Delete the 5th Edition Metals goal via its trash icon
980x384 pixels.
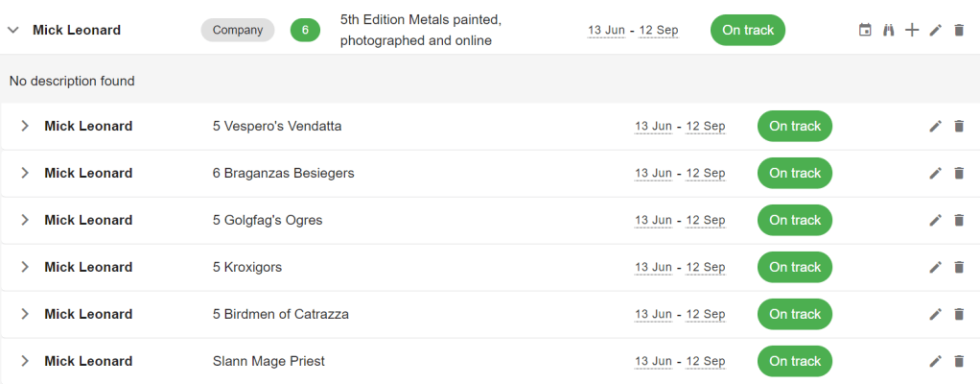(959, 30)
